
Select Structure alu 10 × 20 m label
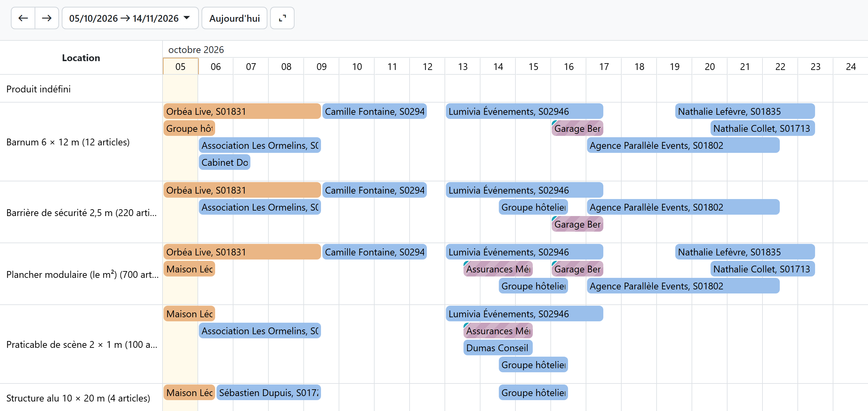coord(78,398)
